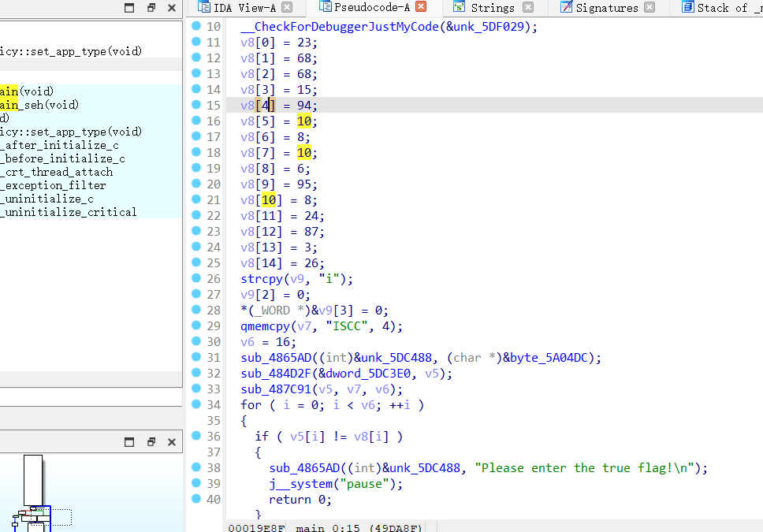Click the Signatures tab icon
This screenshot has width=763, height=532.
point(567,7)
